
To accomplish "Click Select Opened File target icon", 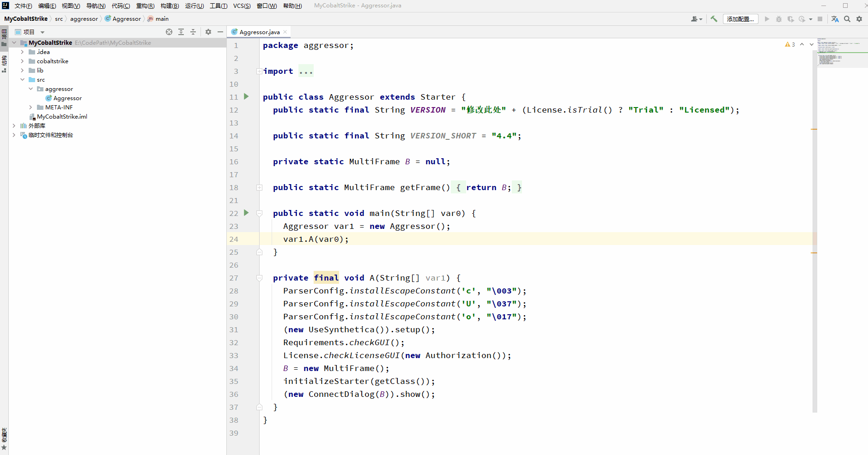I will coord(169,32).
